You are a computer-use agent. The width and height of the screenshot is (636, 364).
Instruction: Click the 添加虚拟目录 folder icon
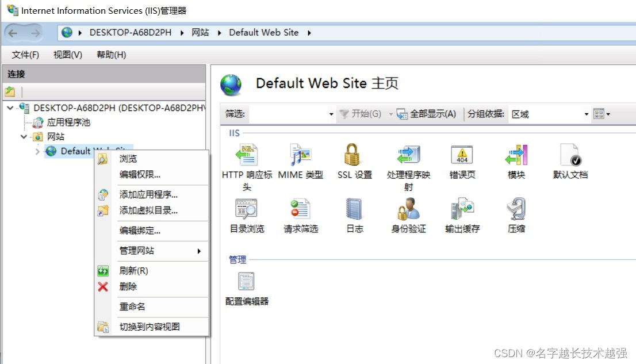(103, 210)
